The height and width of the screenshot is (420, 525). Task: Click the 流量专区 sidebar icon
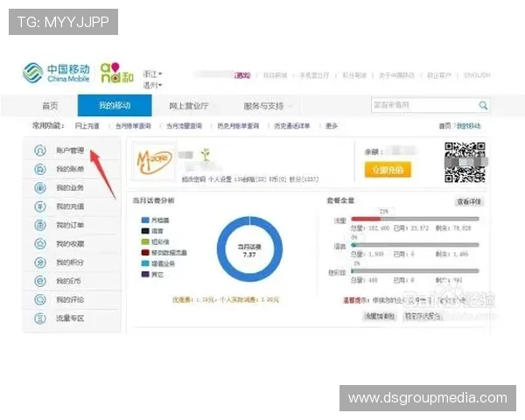[40, 318]
